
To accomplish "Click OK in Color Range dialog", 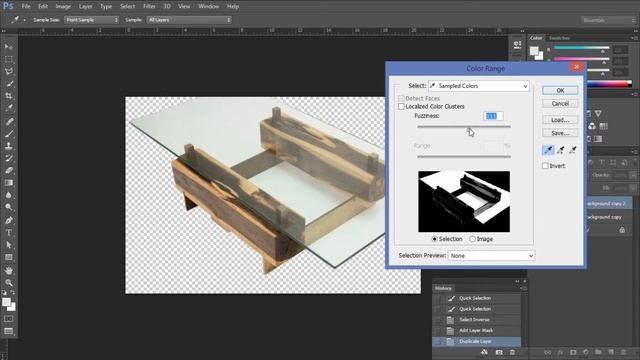I will (560, 91).
